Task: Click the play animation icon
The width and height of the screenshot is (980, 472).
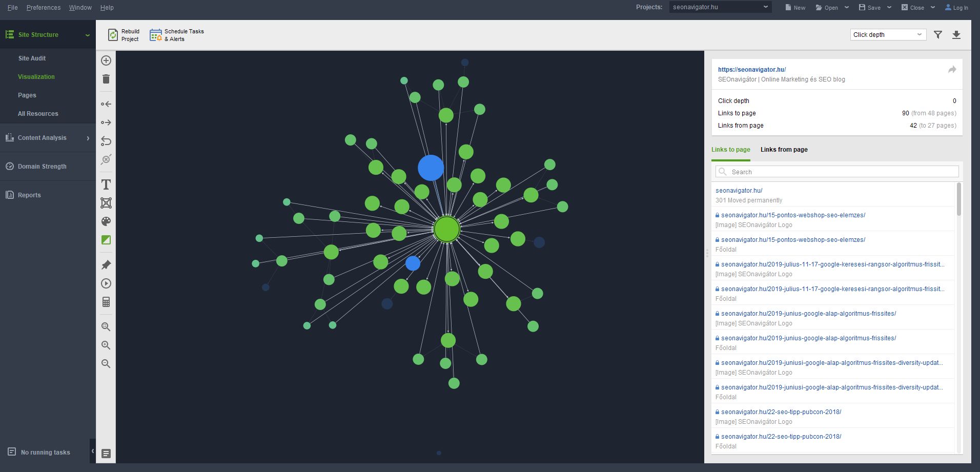Action: (106, 283)
